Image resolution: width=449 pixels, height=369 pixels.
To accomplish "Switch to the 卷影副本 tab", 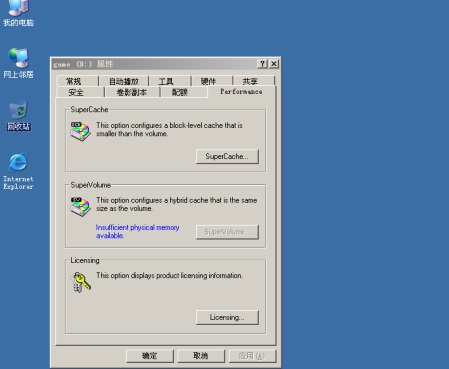I will coord(132,92).
